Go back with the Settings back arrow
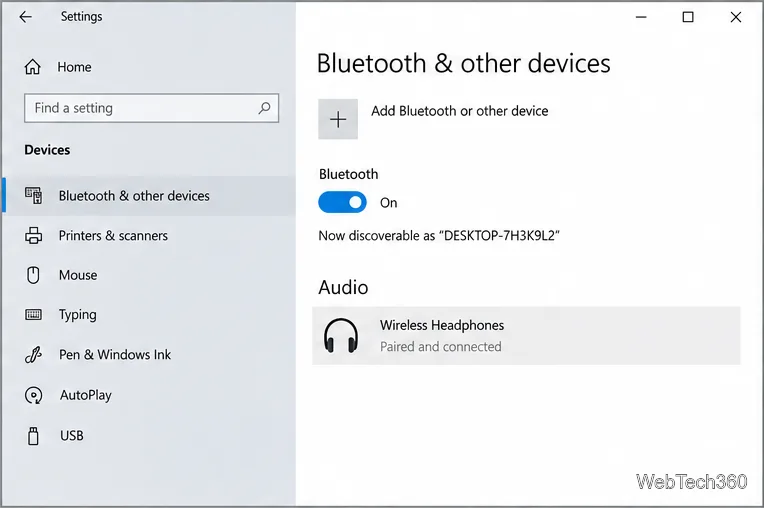 (25, 17)
